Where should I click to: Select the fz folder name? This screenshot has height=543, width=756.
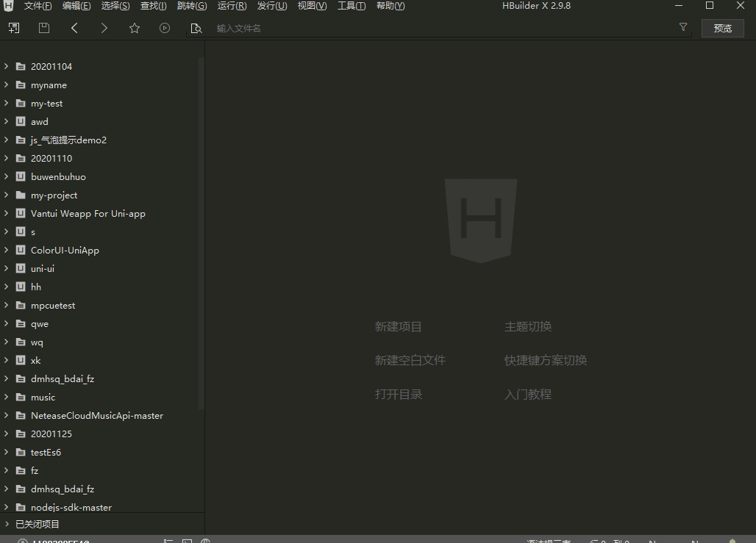(x=35, y=470)
